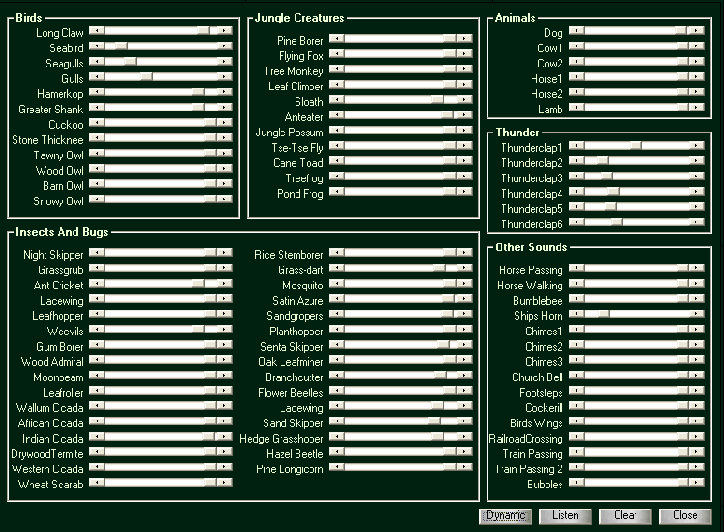Click the Thunderclap4 slider thumb

[613, 191]
